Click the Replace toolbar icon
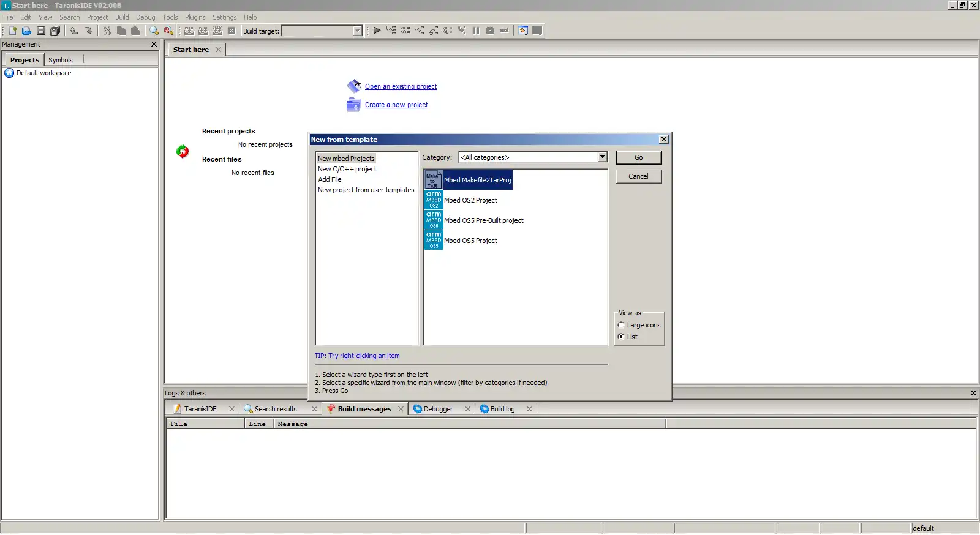The image size is (980, 535). click(168, 31)
